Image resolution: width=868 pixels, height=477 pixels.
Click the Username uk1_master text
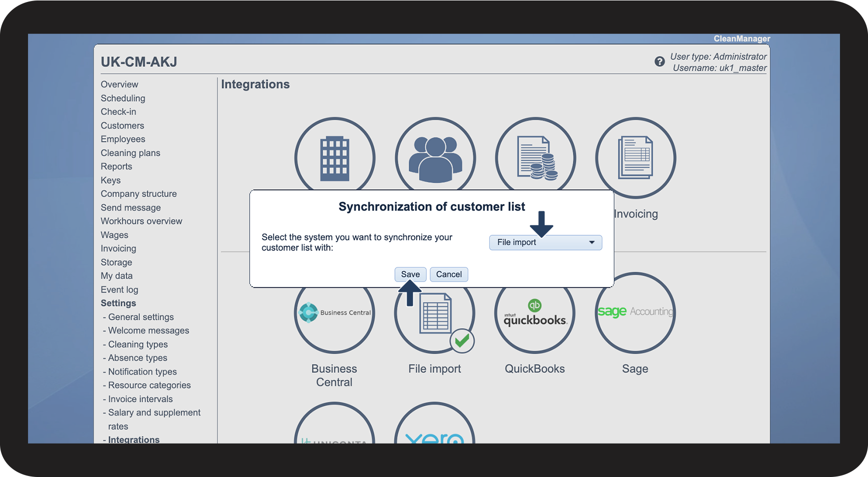point(720,68)
